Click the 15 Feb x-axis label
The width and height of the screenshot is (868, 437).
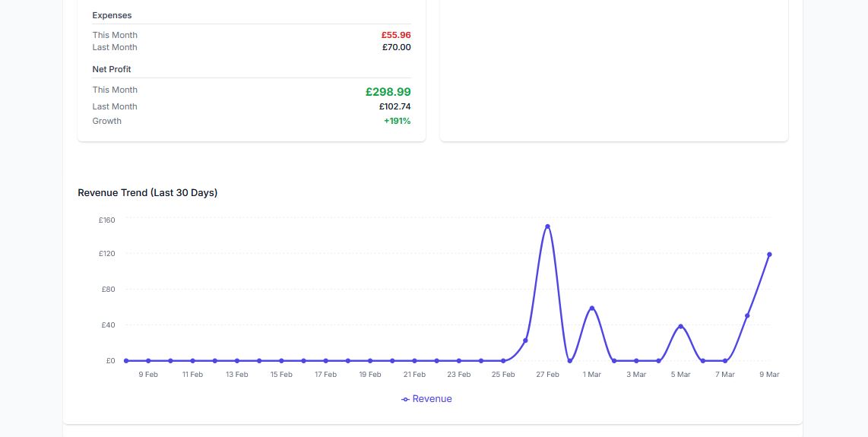(281, 375)
